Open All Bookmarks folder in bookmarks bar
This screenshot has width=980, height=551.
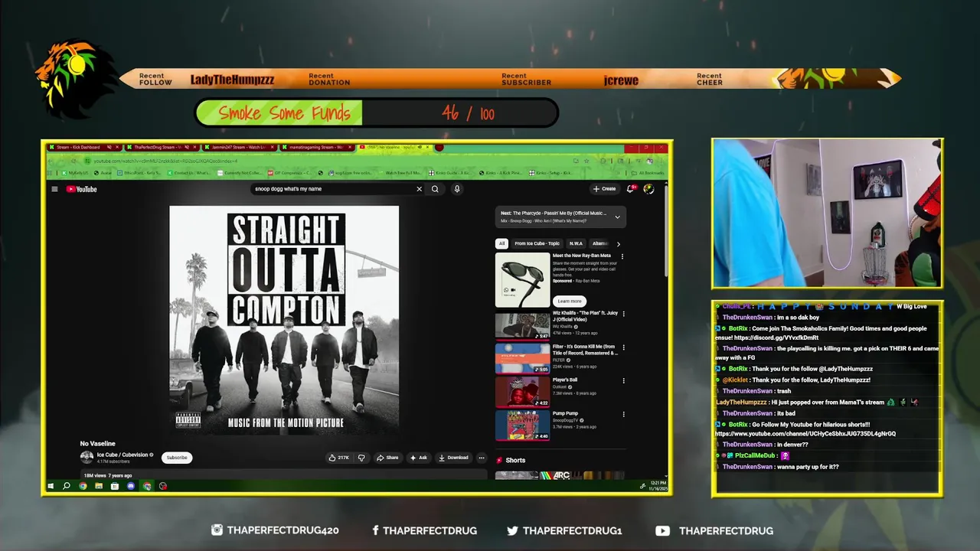(x=646, y=173)
